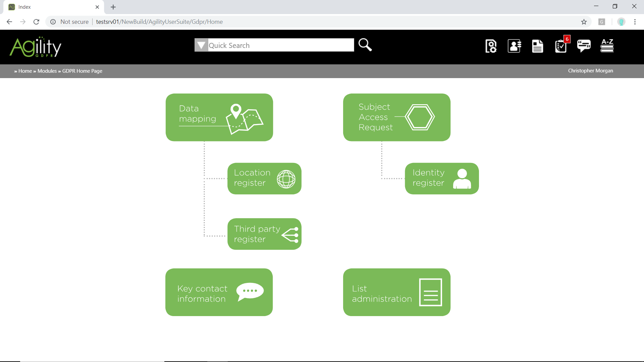Open the List administration tile
The height and width of the screenshot is (362, 644).
click(396, 292)
